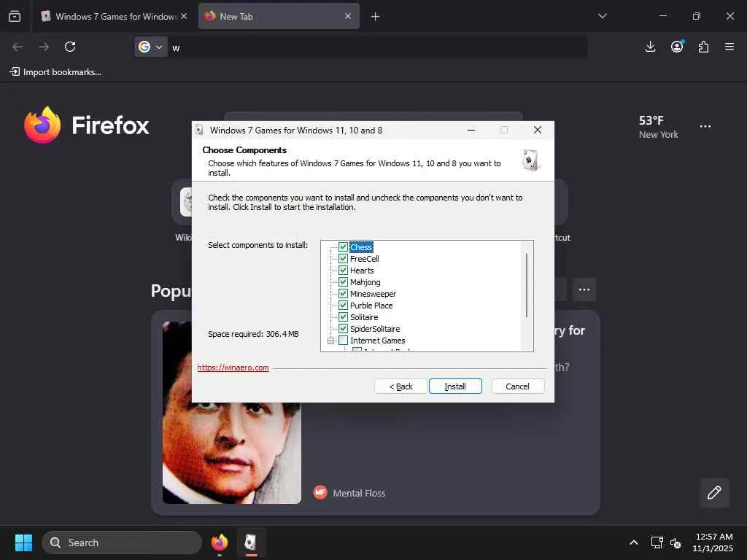Open the muted volume tray icon
Viewport: 747px width, 560px height.
676,542
